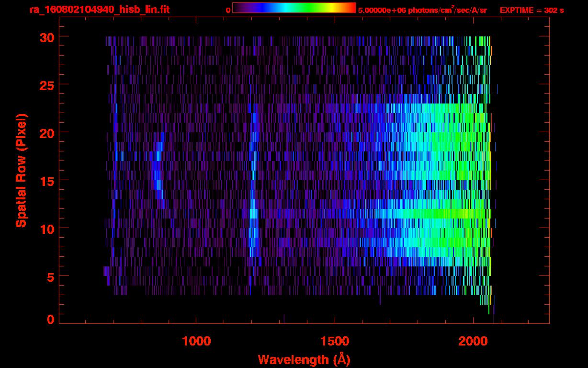Click the y-axis tick label 30
The width and height of the screenshot is (588, 368).
[47, 37]
